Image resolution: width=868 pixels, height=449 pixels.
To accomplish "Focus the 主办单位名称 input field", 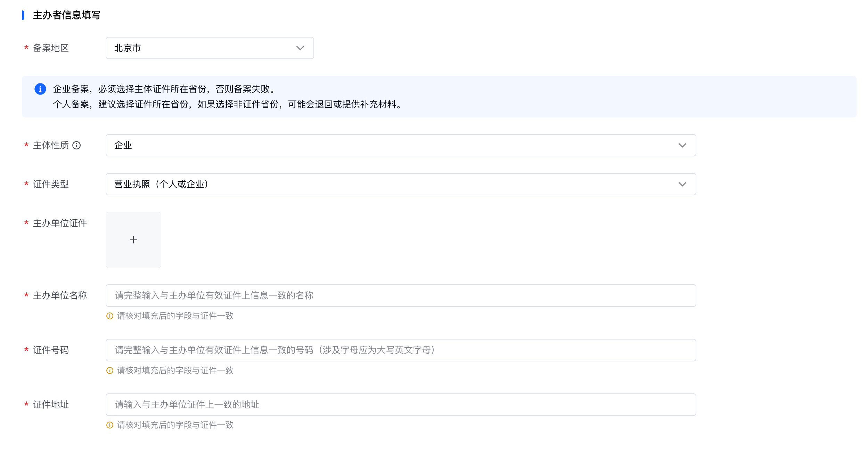I will (x=400, y=295).
